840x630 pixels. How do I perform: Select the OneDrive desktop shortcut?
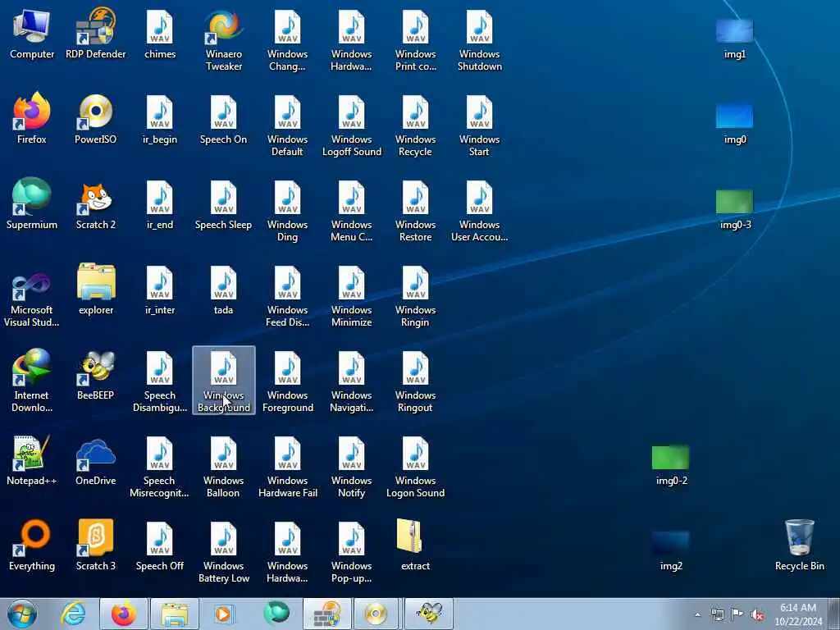click(x=96, y=461)
